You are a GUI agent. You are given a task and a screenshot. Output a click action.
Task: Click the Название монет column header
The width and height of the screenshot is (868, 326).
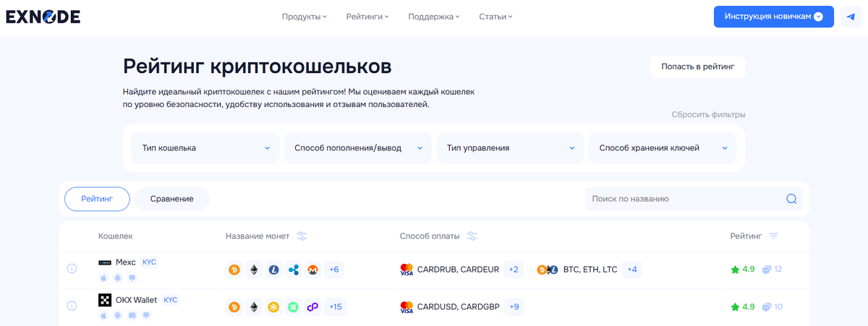click(258, 236)
